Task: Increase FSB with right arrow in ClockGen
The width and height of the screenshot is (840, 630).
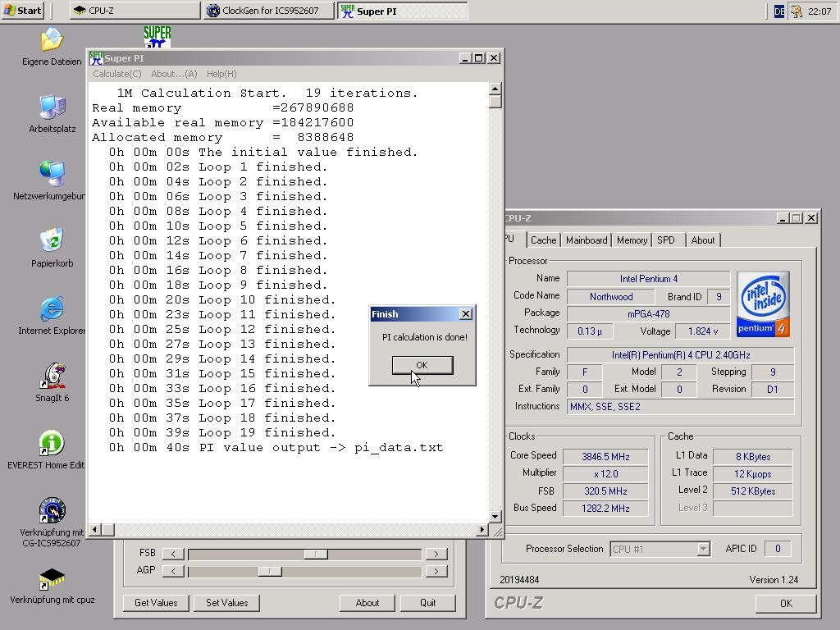Action: point(436,554)
